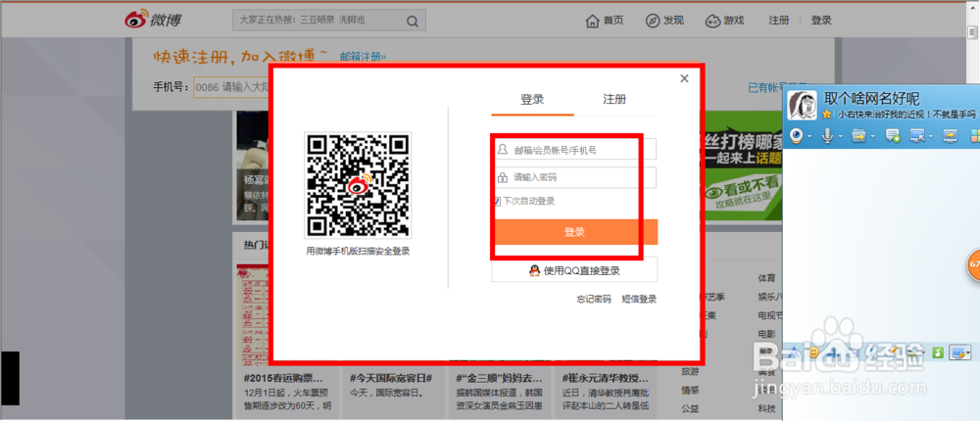Click create discussion group icon in QQ
The image size is (980, 421).
tap(893, 135)
